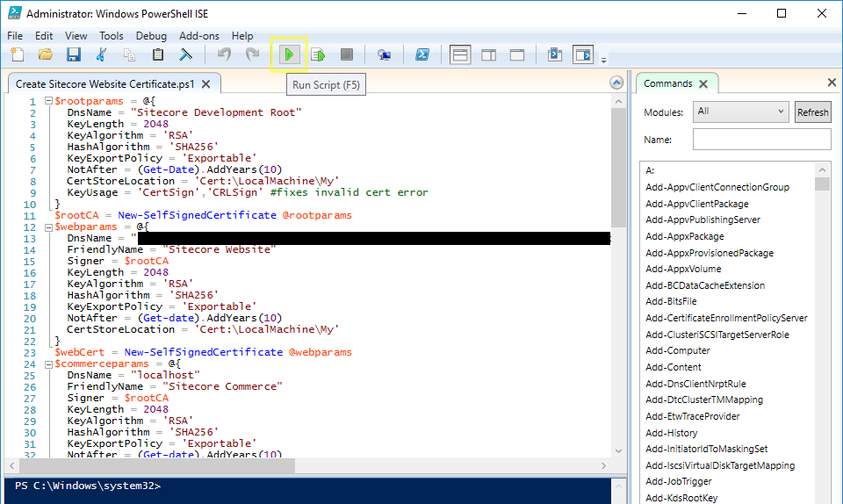Viewport: 843px width, 504px height.
Task: Select the Create Sitecore Website Certificate.ps1 tab
Action: (x=104, y=84)
